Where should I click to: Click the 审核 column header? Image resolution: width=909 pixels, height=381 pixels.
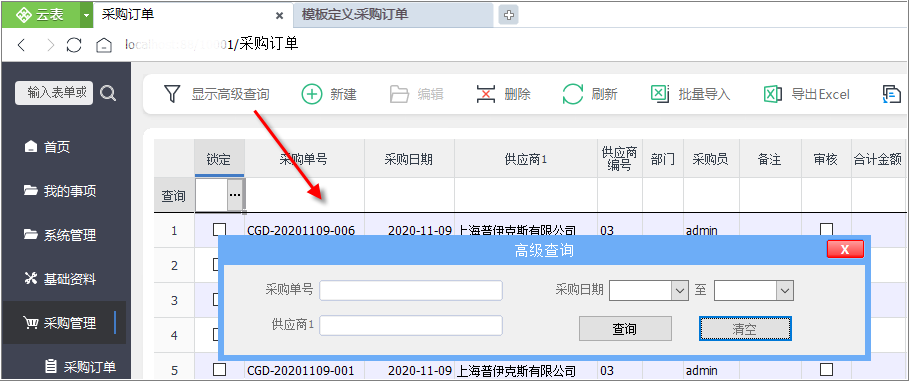[x=826, y=158]
